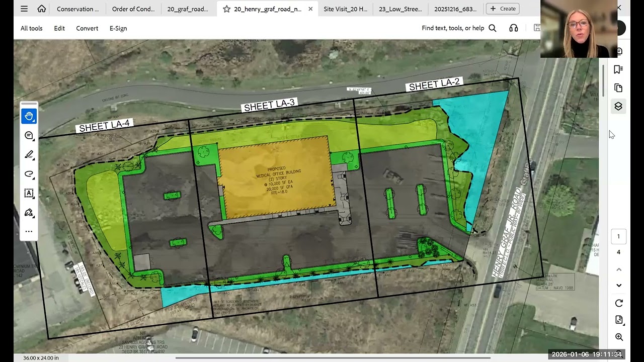644x362 pixels.
Task: Open the Layers panel
Action: click(x=619, y=106)
